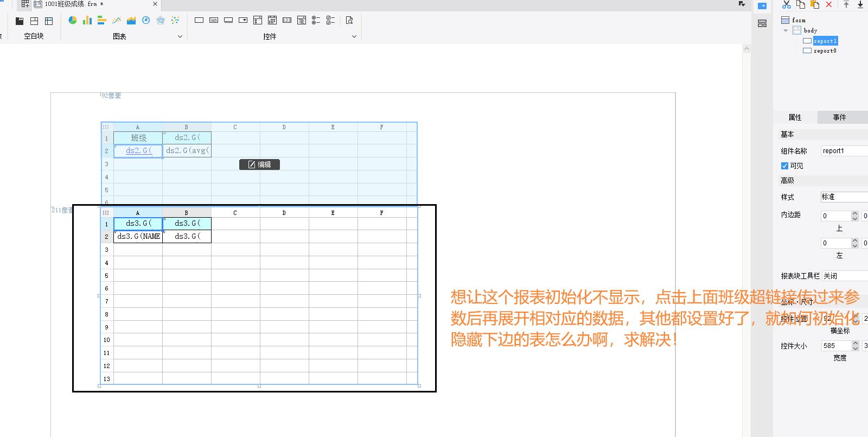Click the preview/search page widget icon
The width and height of the screenshot is (868, 437).
point(349,20)
